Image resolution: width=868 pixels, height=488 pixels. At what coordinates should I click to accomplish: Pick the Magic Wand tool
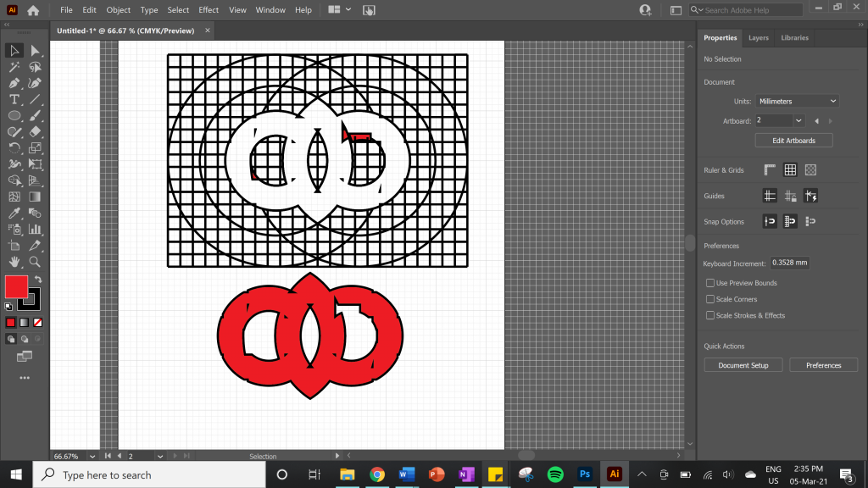click(14, 67)
